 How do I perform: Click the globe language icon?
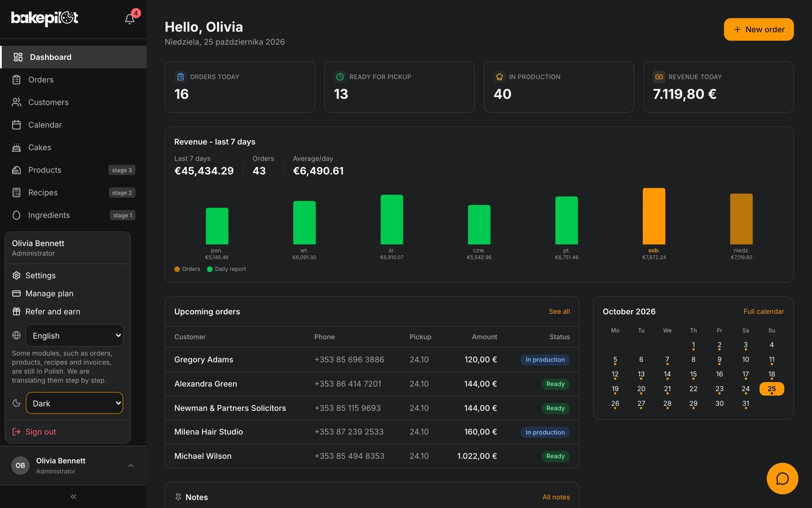16,336
